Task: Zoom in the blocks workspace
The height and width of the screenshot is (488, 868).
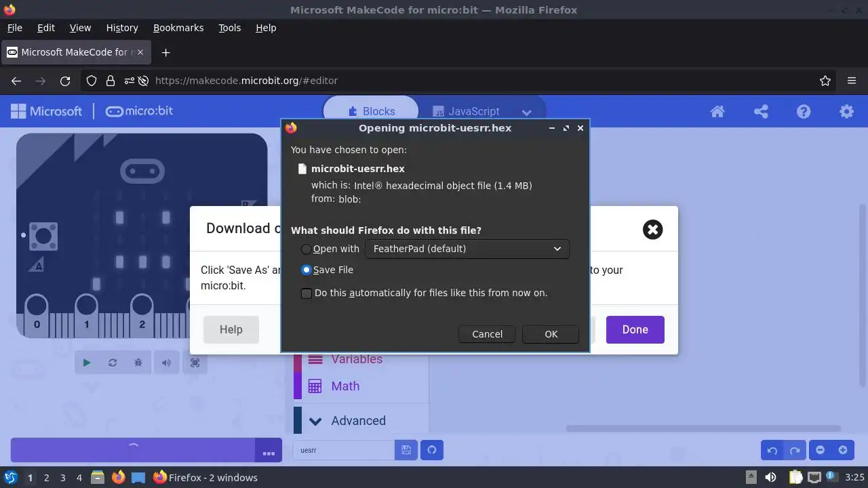Action: pyautogui.click(x=843, y=450)
